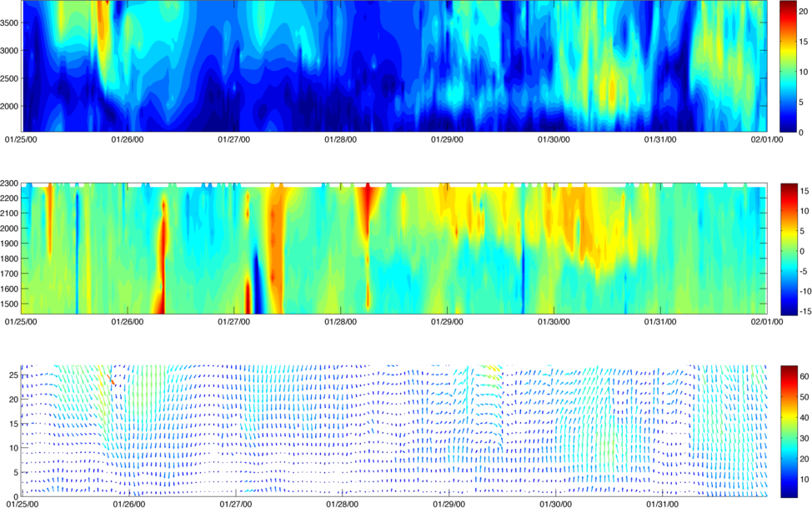Viewport: 812px width, 508px height.
Task: Click the 2100 y-axis tick label
Action: 10,214
